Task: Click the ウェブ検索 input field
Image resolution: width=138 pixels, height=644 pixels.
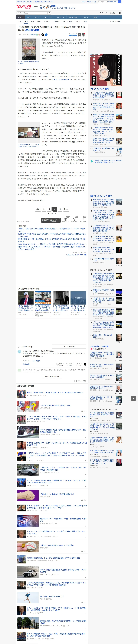Action: click(x=102, y=2)
